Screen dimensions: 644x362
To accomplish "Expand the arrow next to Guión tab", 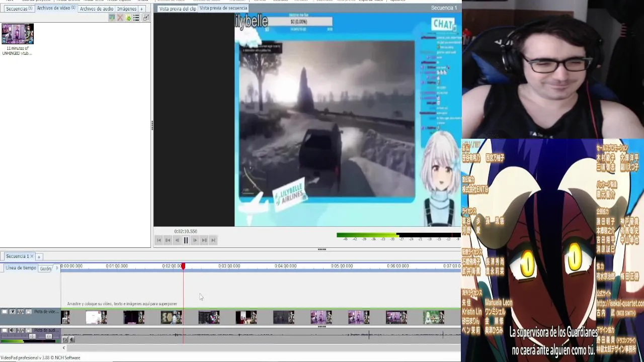I will (x=57, y=268).
